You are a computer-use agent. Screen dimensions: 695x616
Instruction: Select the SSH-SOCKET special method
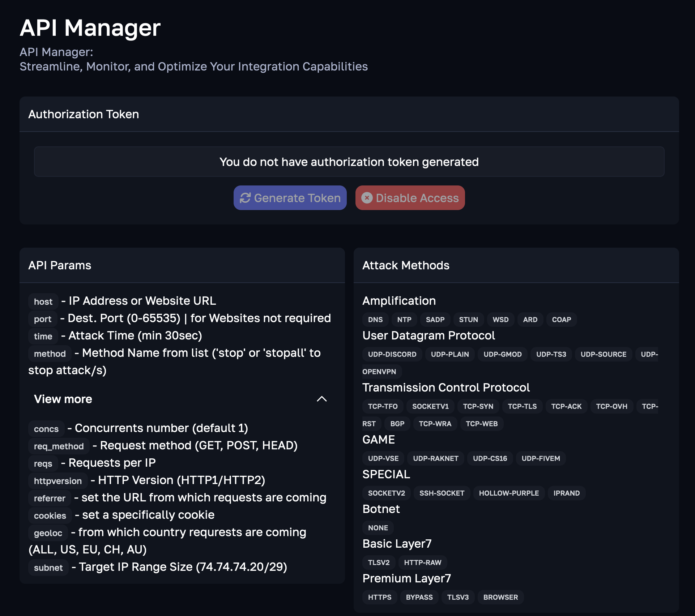[x=441, y=493]
